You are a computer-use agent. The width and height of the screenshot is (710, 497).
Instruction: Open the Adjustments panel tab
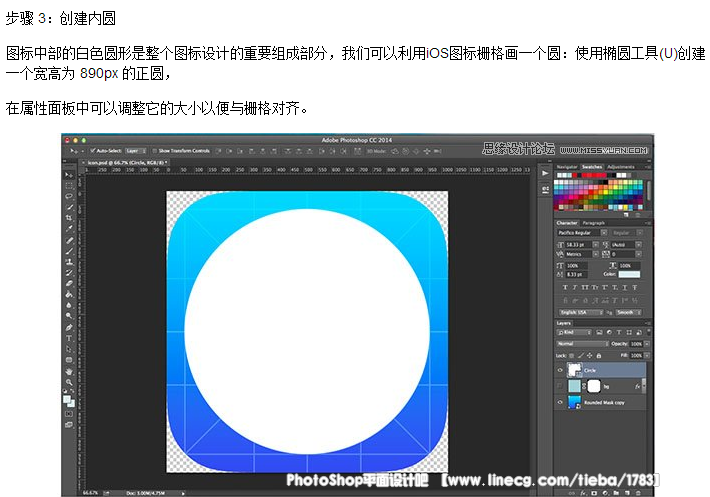pos(621,166)
